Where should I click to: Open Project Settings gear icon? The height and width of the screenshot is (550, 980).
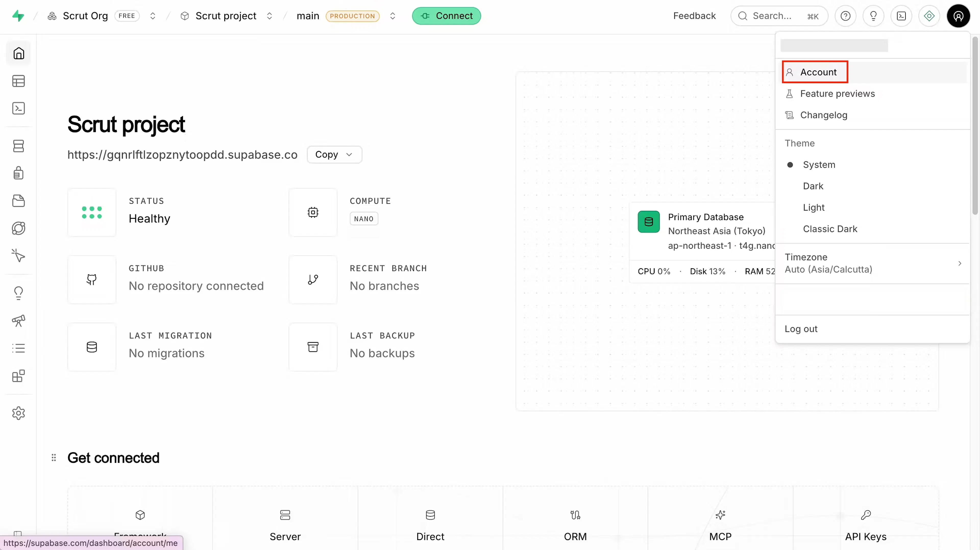pos(19,413)
